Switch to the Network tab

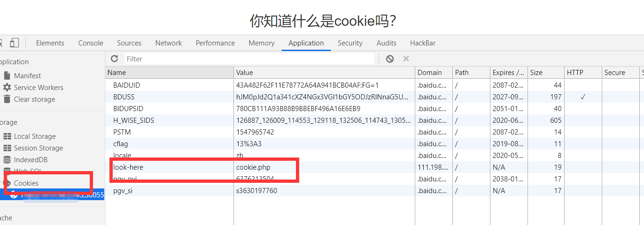[169, 43]
